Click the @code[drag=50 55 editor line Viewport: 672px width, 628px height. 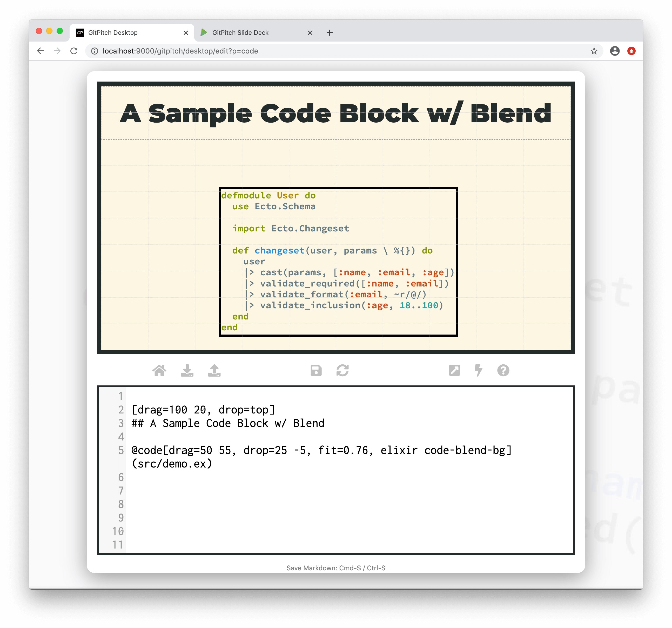tap(321, 450)
